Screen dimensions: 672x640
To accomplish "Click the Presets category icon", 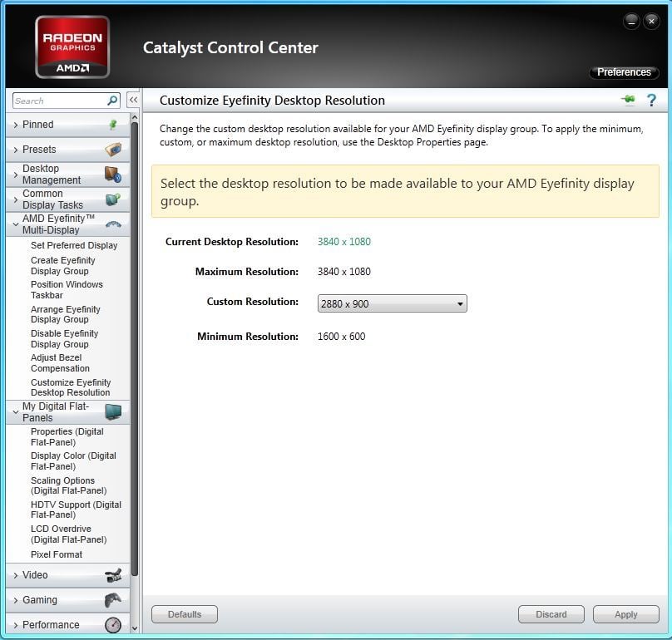I will (113, 150).
